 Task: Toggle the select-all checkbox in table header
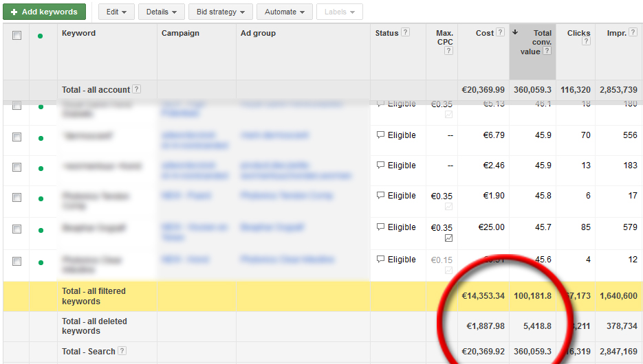[17, 36]
